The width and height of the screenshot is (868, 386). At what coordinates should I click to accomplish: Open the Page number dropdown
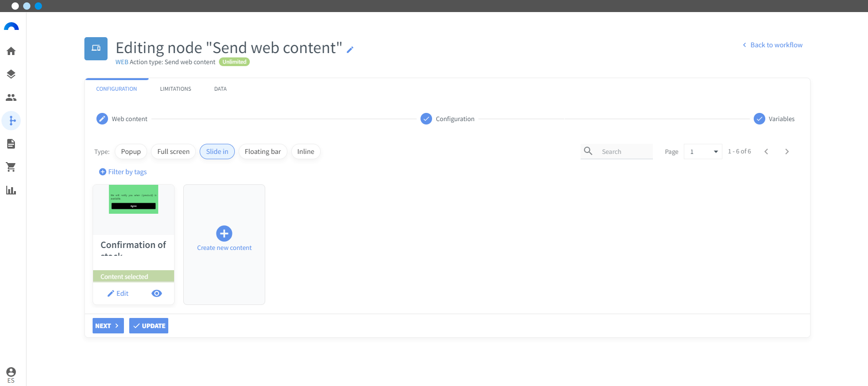coord(703,152)
